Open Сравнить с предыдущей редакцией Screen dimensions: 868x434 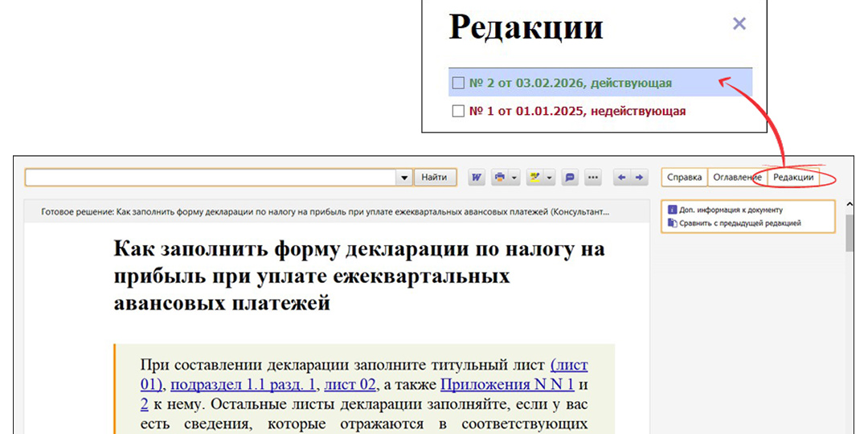pyautogui.click(x=740, y=223)
